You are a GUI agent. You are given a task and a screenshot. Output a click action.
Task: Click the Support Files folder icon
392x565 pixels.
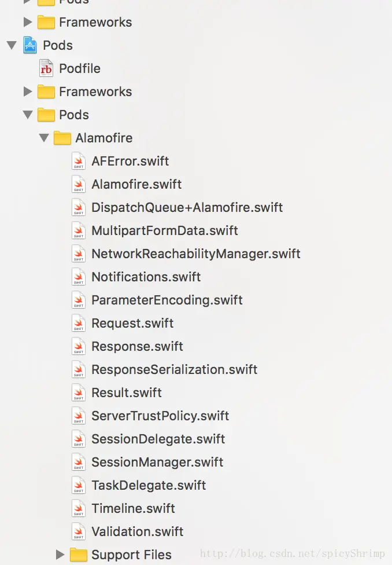pyautogui.click(x=78, y=555)
